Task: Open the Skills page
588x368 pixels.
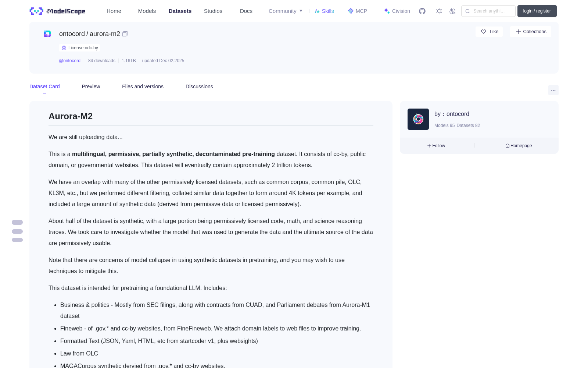Action: click(x=324, y=11)
